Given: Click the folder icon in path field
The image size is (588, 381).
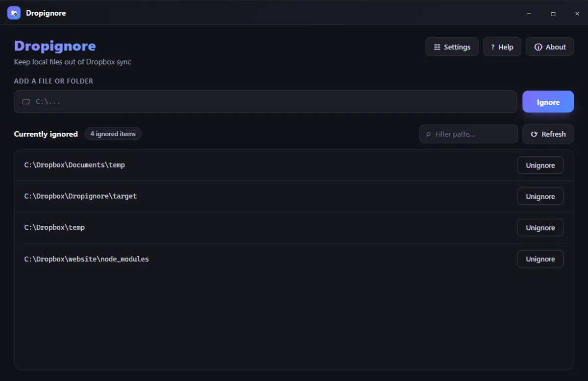Looking at the screenshot, I should pyautogui.click(x=26, y=102).
